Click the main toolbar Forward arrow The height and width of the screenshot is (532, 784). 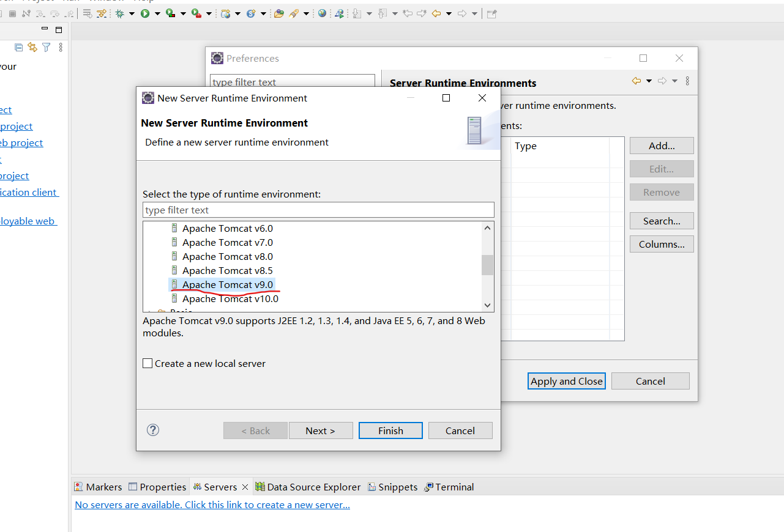click(x=462, y=13)
